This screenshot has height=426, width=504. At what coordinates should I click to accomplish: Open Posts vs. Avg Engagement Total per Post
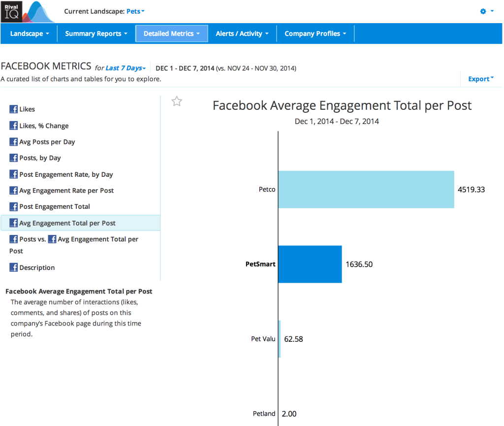tap(74, 245)
